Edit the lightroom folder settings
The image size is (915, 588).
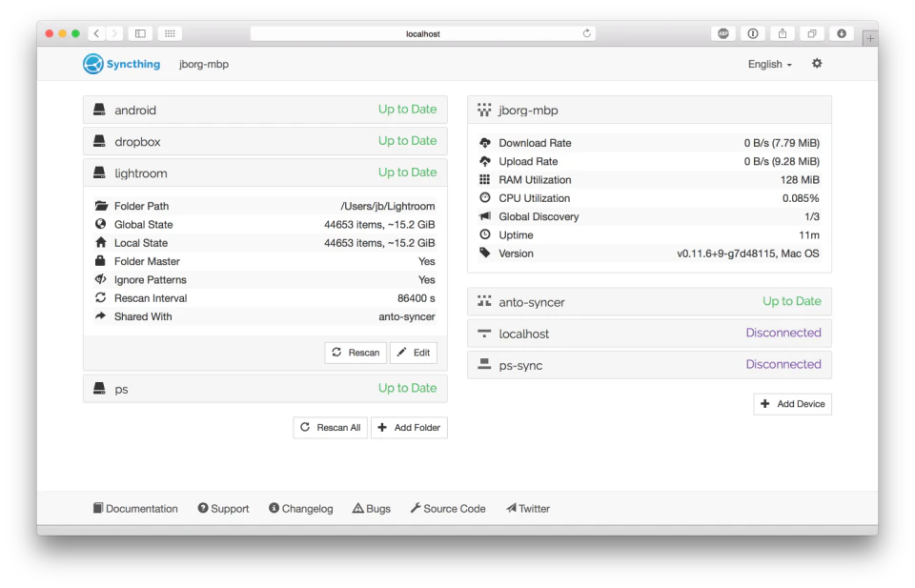pos(414,352)
